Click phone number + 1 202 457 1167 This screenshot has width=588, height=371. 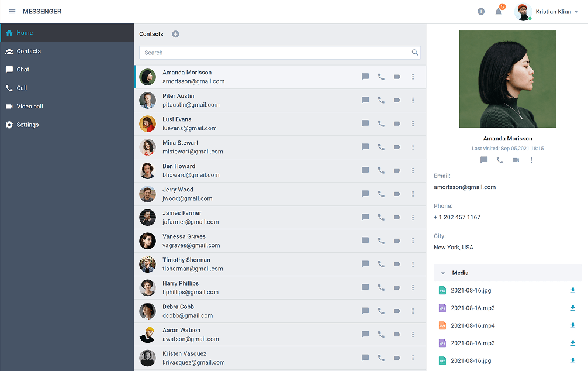[x=456, y=217]
